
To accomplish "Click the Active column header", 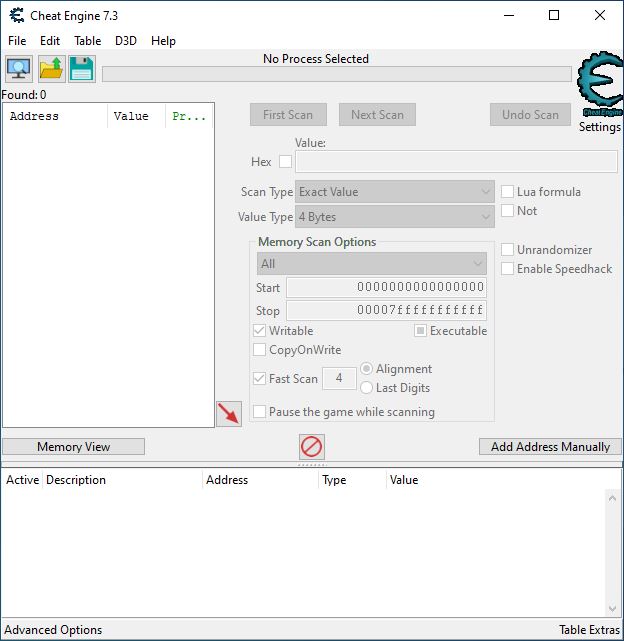I will click(x=22, y=480).
